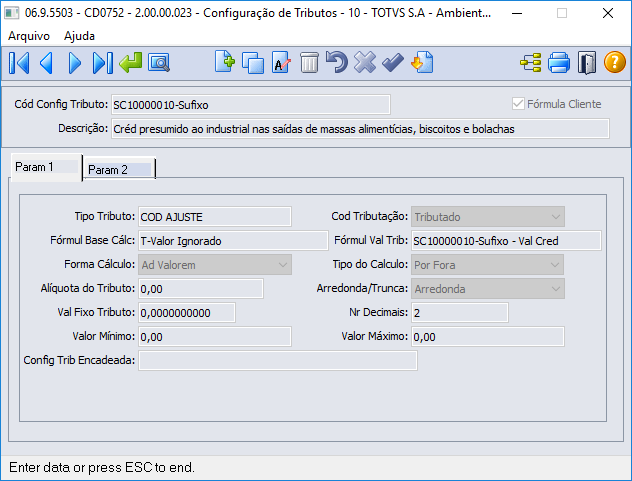Click the Config Trib Encadeada field
Image resolution: width=632 pixels, height=481 pixels.
point(278,360)
